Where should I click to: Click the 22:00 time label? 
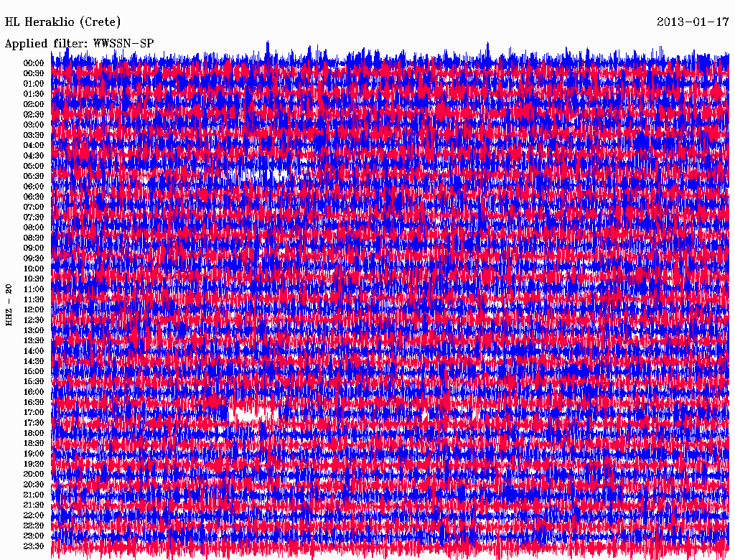[34, 515]
